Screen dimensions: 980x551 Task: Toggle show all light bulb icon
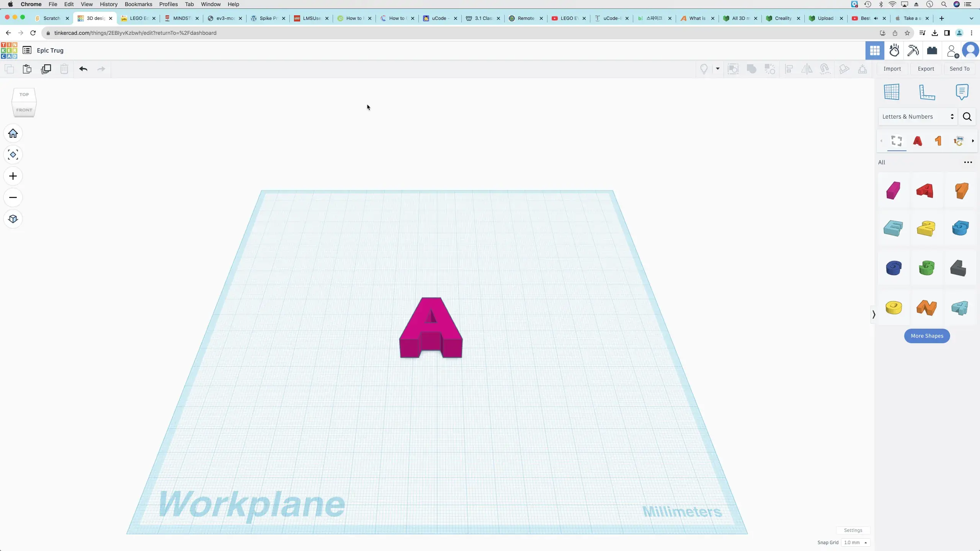(704, 69)
